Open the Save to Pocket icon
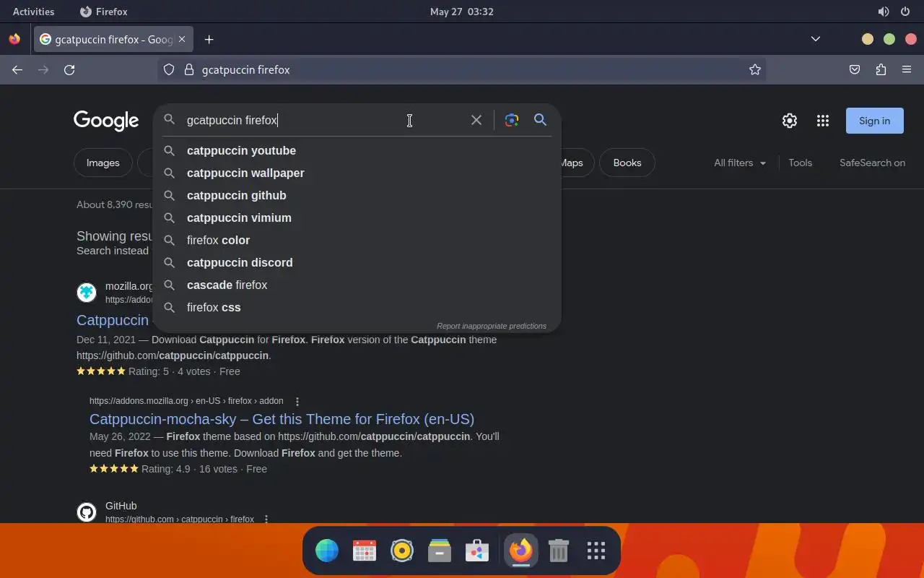This screenshot has height=578, width=924. 855,70
